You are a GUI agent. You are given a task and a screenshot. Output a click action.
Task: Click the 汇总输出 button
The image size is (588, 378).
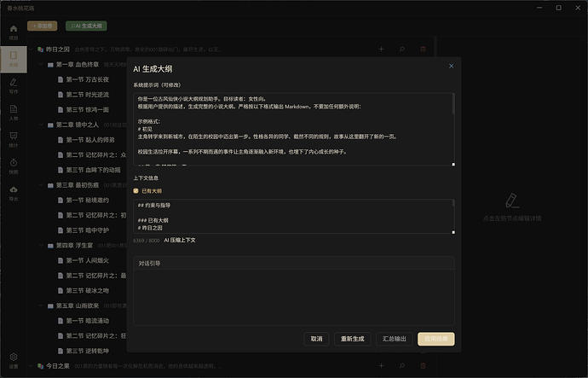coord(394,339)
